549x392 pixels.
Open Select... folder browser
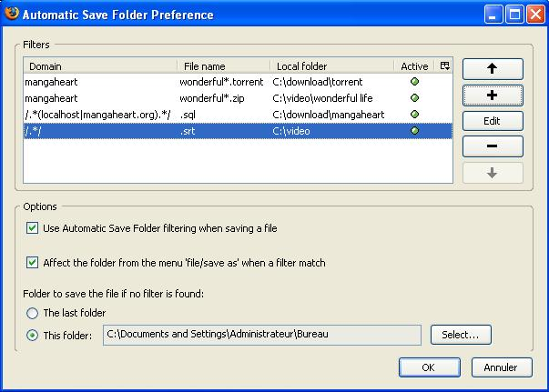pyautogui.click(x=461, y=335)
